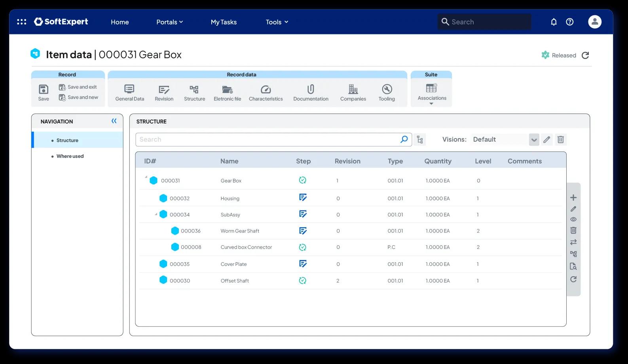628x364 pixels.
Task: Open General Data section
Action: pos(129,93)
